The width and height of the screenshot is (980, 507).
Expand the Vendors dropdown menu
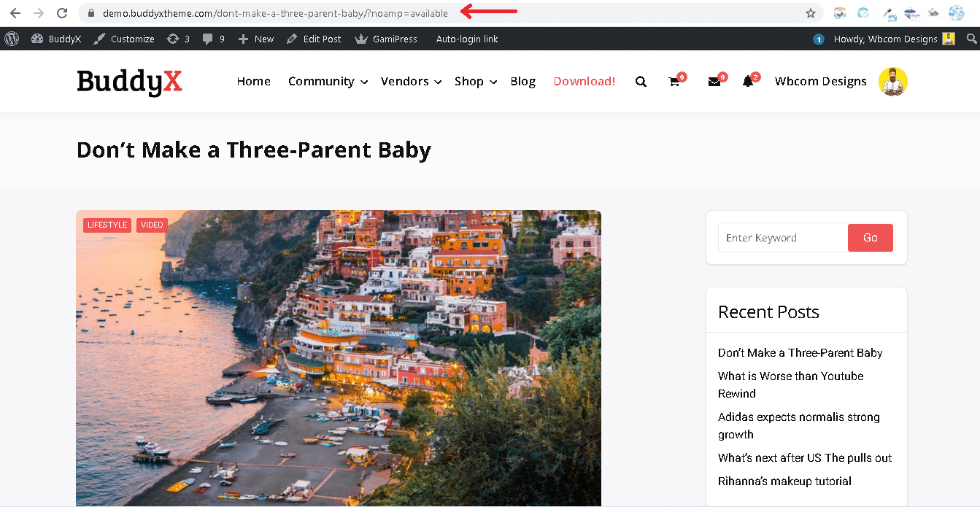[412, 82]
